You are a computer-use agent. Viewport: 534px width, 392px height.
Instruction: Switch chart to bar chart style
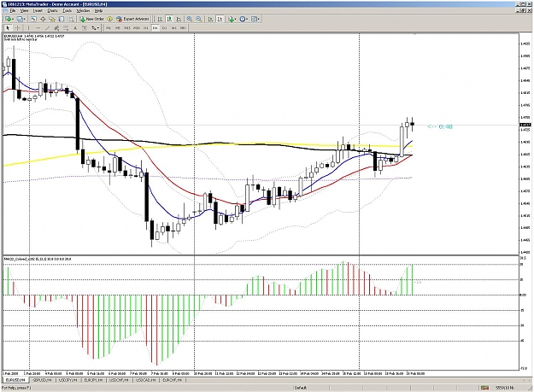tap(160, 19)
